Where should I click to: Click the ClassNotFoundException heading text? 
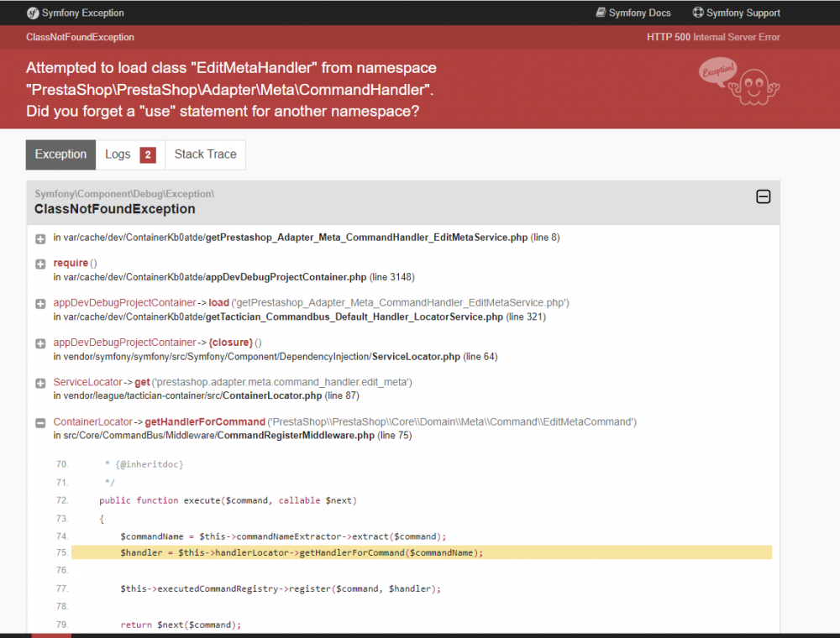pyautogui.click(x=114, y=209)
